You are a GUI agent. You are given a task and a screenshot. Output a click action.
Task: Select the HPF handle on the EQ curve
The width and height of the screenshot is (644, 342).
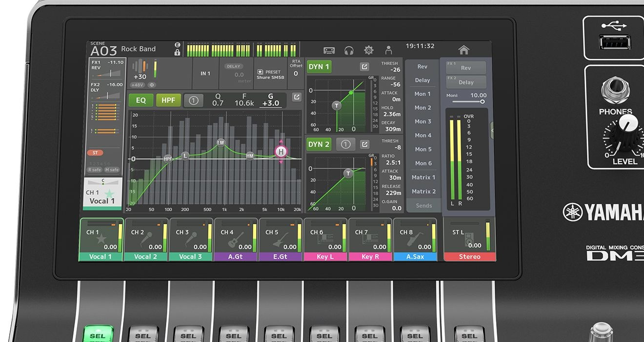168,159
